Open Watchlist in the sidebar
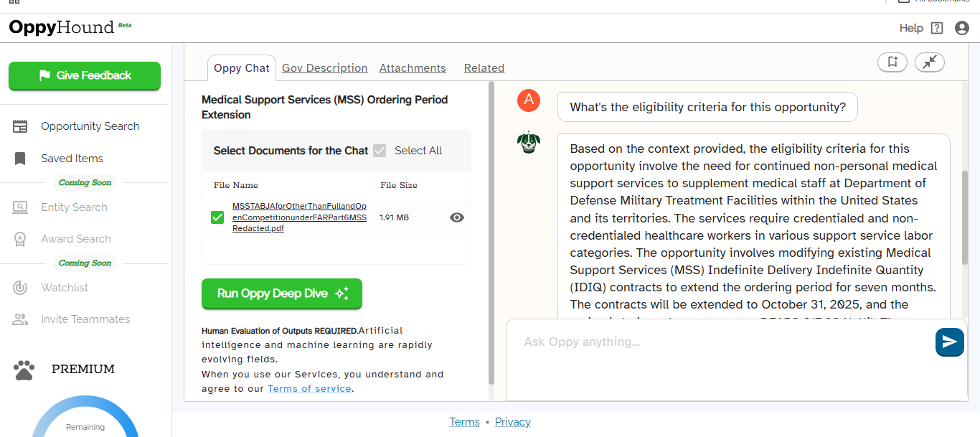This screenshot has height=437, width=980. (65, 288)
